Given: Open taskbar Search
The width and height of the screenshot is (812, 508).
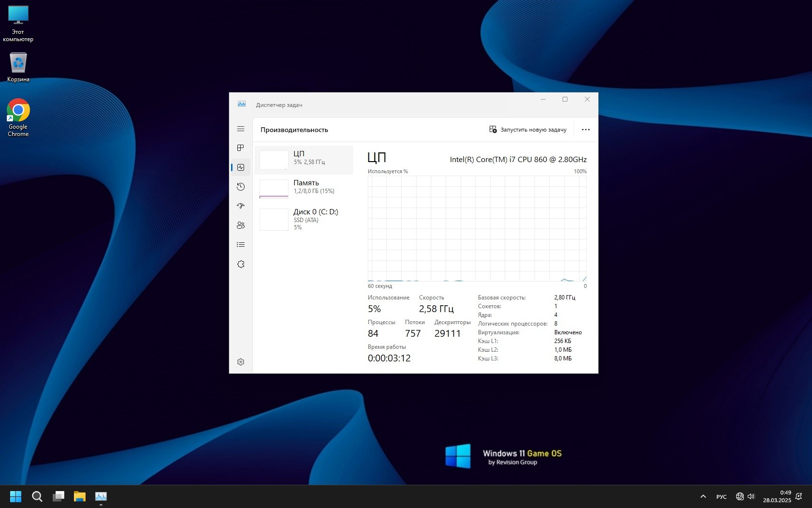Looking at the screenshot, I should (37, 496).
